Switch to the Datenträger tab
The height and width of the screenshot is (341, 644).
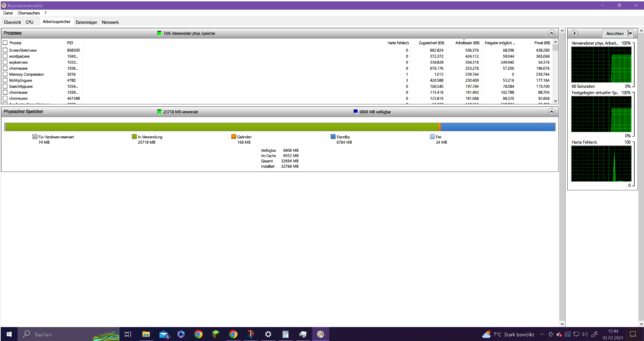tap(86, 22)
